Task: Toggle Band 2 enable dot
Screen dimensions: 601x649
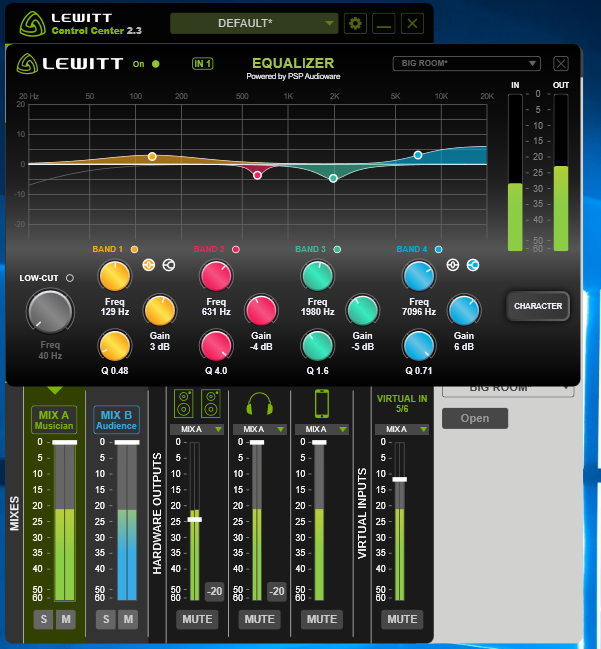Action: click(x=236, y=249)
